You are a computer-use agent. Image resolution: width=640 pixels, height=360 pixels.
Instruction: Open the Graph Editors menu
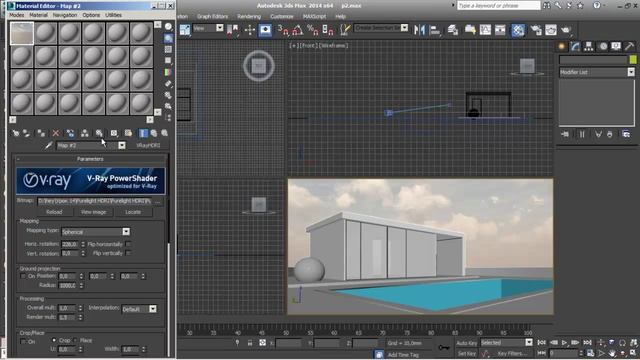pos(212,17)
